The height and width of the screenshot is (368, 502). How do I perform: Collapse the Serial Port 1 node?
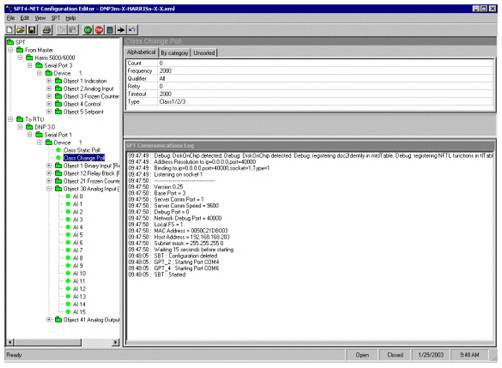[30, 135]
